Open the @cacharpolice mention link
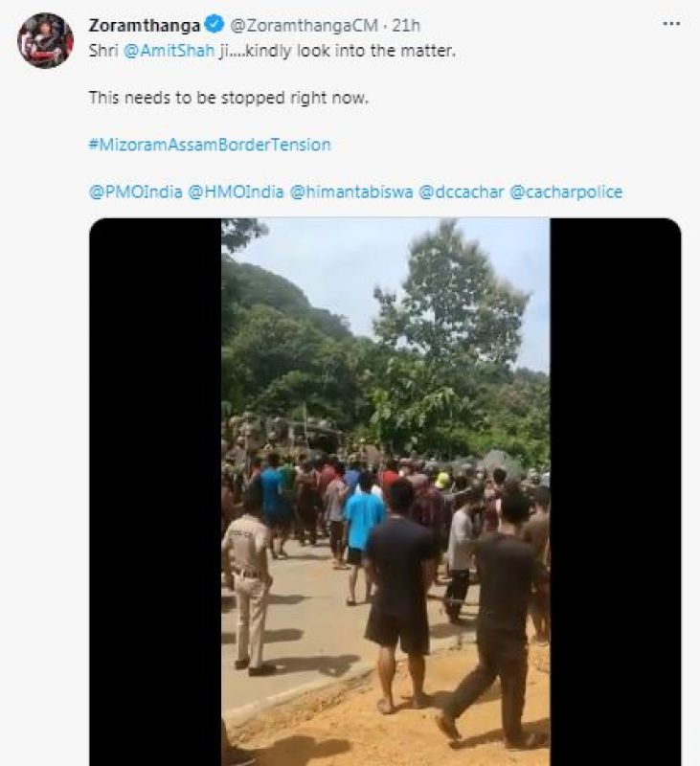 (566, 191)
